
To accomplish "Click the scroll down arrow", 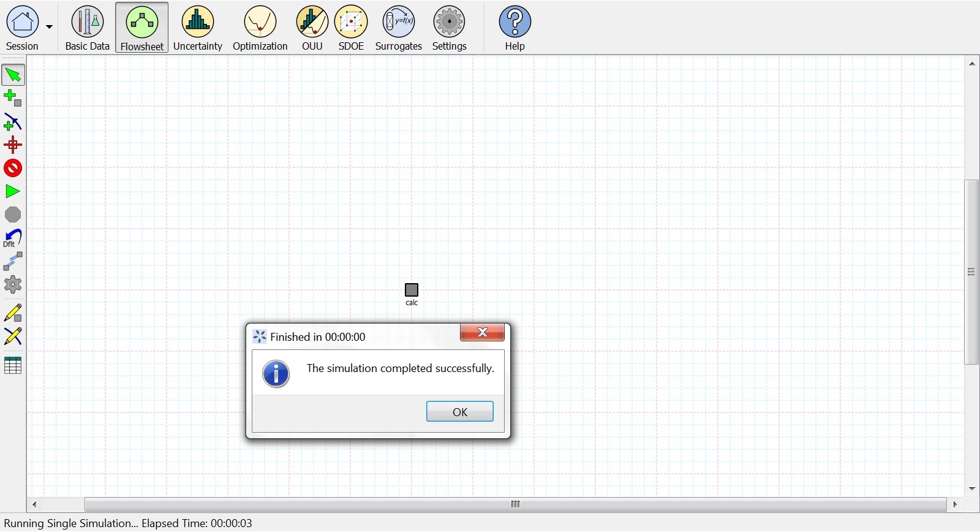I will tap(972, 488).
